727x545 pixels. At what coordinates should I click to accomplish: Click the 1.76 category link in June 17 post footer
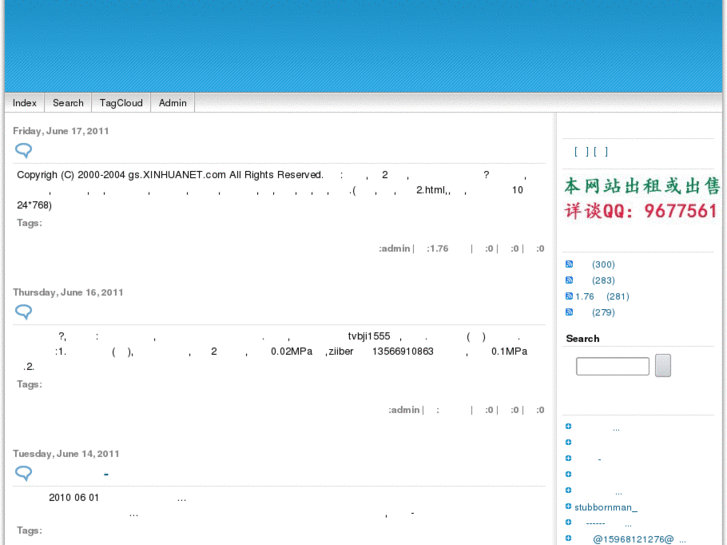(439, 249)
